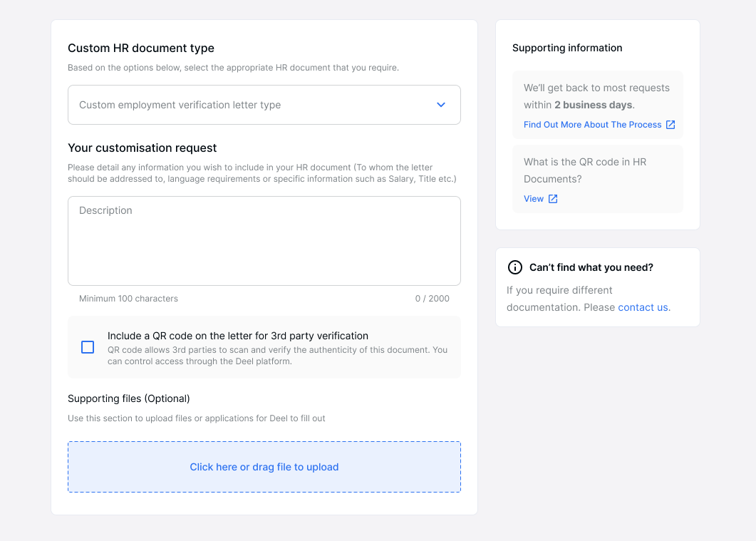
Task: Click the Supporting files (Optional) section header
Action: pyautogui.click(x=128, y=398)
